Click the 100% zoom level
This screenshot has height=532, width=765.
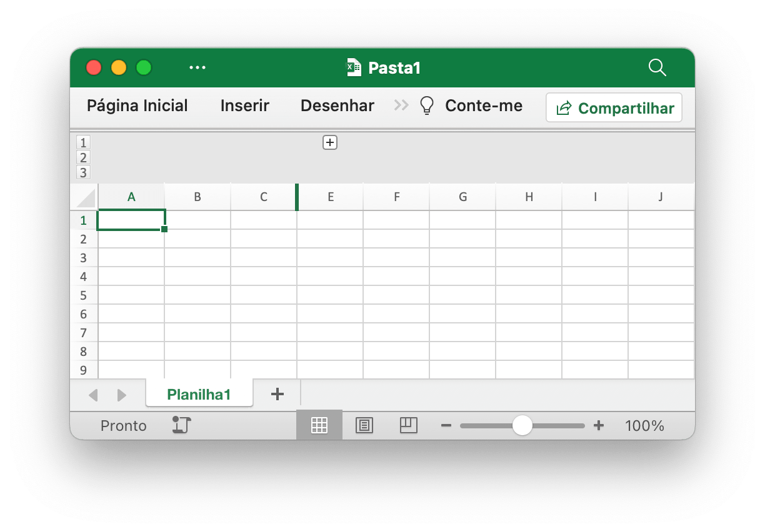pos(644,426)
